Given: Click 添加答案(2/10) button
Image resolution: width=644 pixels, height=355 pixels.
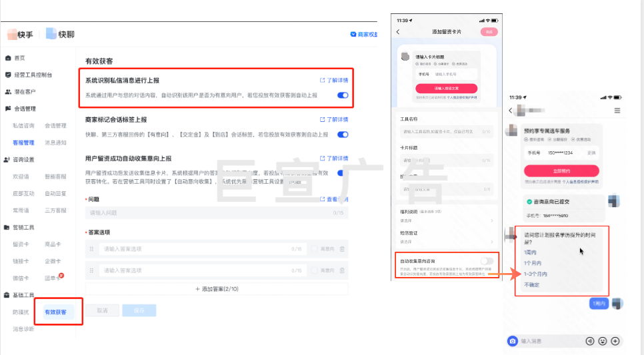Looking at the screenshot, I should 217,289.
